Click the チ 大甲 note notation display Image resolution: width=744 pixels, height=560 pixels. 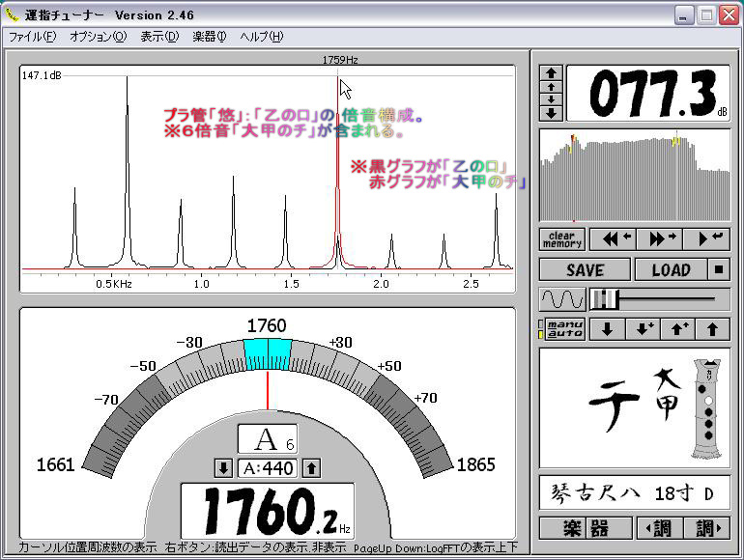click(636, 401)
